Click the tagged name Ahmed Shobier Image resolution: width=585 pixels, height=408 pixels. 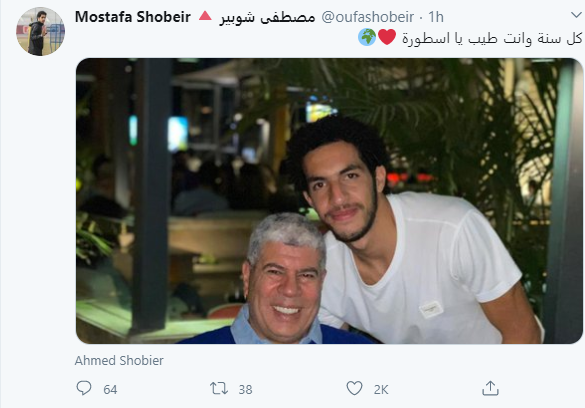(x=119, y=361)
